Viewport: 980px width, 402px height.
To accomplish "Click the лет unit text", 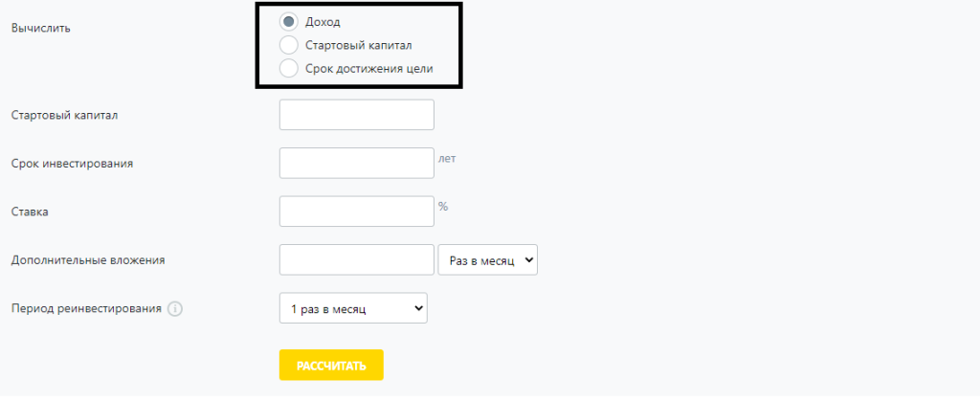I will pyautogui.click(x=447, y=158).
